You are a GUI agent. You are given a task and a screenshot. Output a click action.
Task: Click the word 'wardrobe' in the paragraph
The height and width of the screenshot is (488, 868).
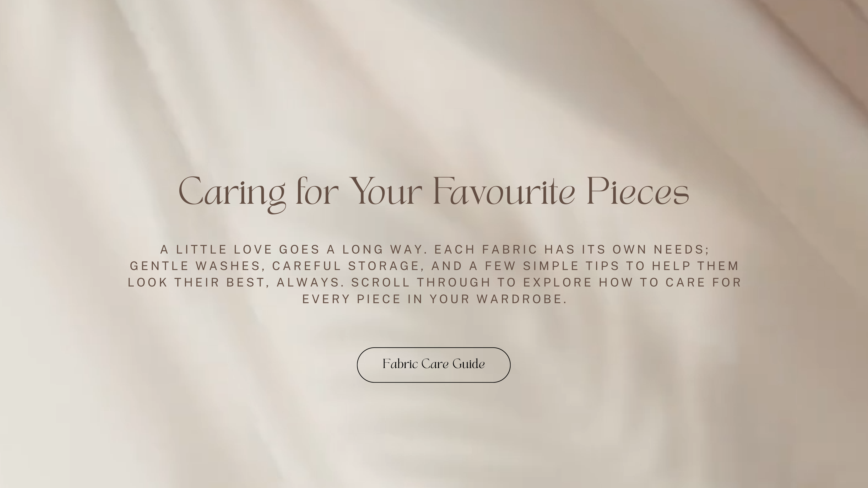pyautogui.click(x=521, y=299)
